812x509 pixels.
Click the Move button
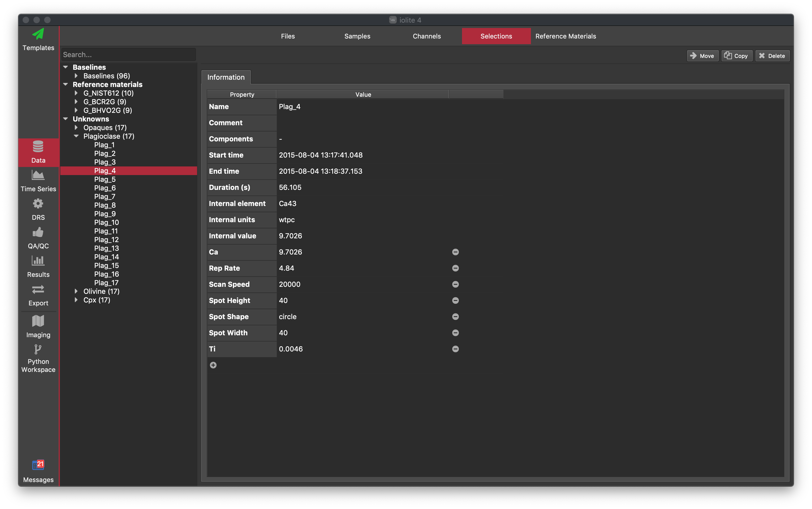[x=702, y=56]
